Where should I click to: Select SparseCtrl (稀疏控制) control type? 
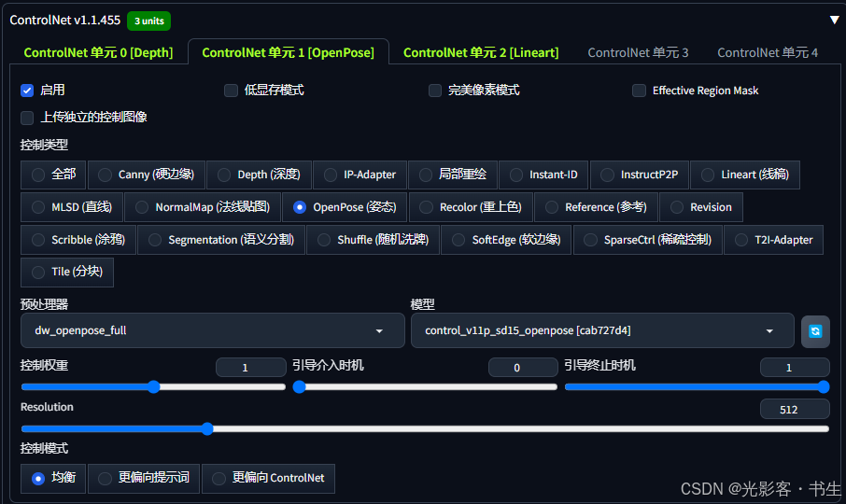[x=647, y=240]
